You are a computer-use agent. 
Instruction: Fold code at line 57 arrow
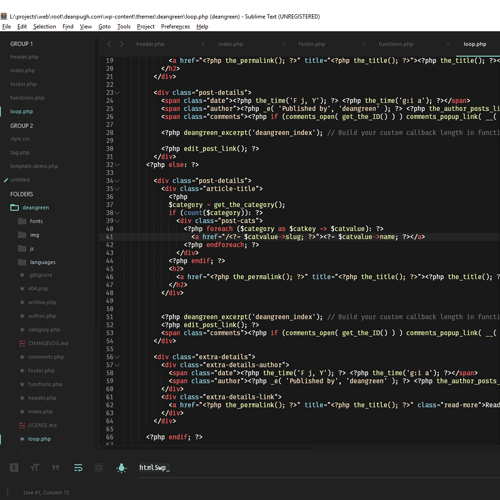pos(117,365)
